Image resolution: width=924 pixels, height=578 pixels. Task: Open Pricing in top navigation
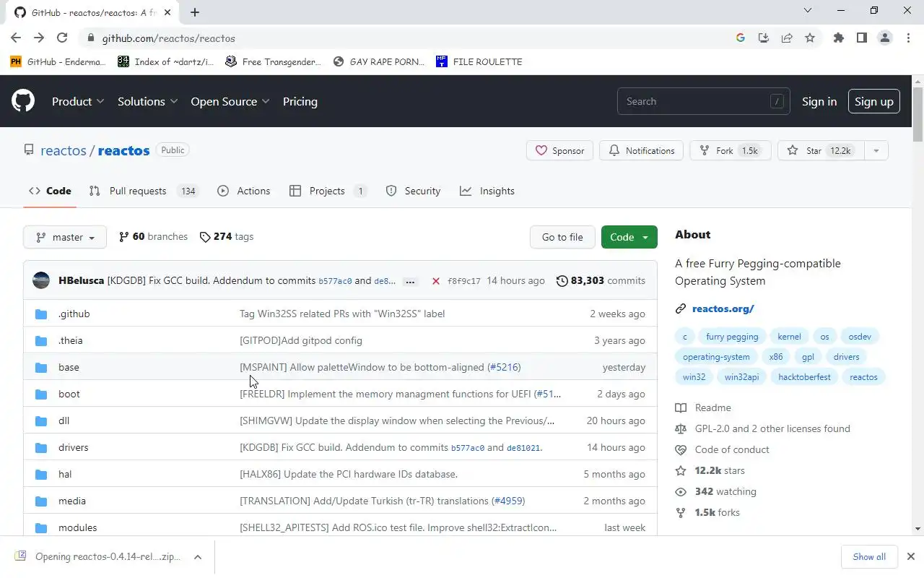[300, 101]
